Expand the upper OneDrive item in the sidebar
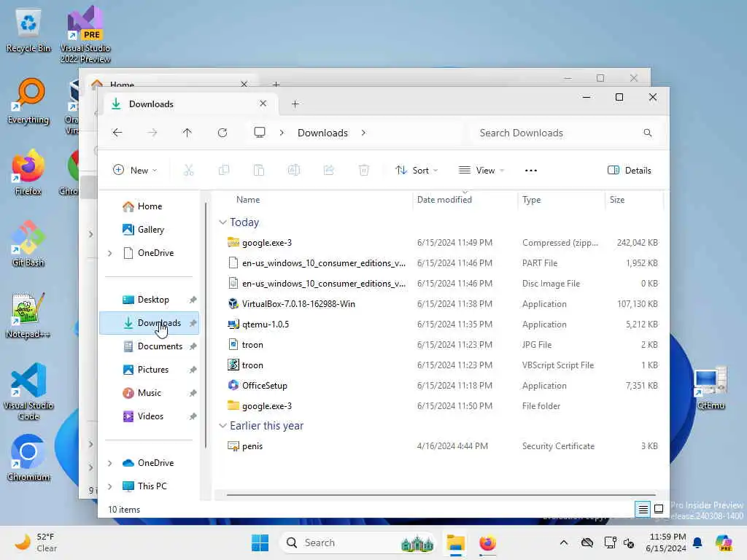 [x=110, y=253]
